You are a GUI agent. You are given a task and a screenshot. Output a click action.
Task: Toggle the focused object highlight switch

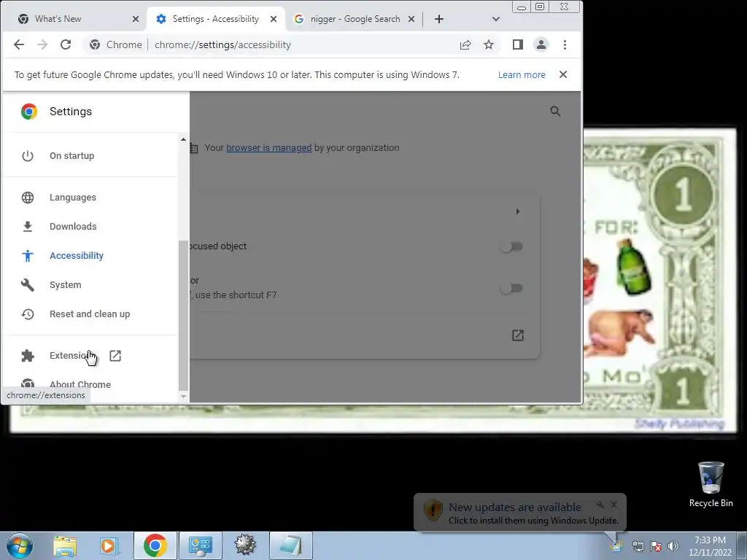[x=511, y=246]
